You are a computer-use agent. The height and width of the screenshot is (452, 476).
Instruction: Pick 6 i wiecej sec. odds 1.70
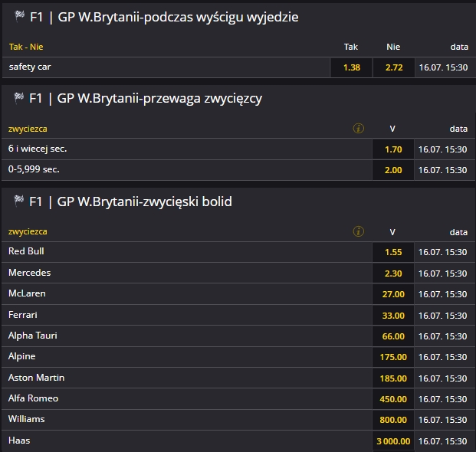click(x=393, y=149)
